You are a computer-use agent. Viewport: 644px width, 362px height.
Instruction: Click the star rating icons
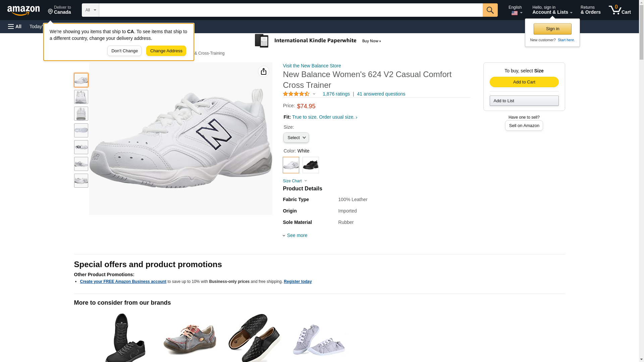point(296,94)
